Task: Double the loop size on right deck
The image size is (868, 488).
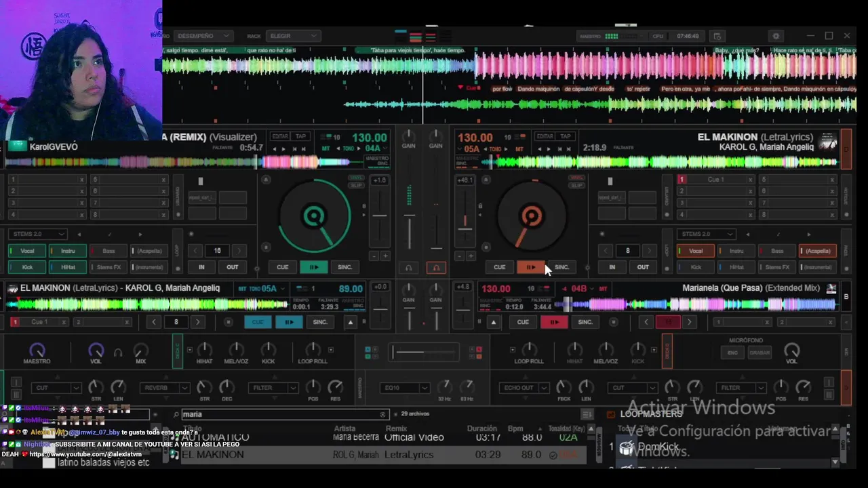Action: point(649,251)
